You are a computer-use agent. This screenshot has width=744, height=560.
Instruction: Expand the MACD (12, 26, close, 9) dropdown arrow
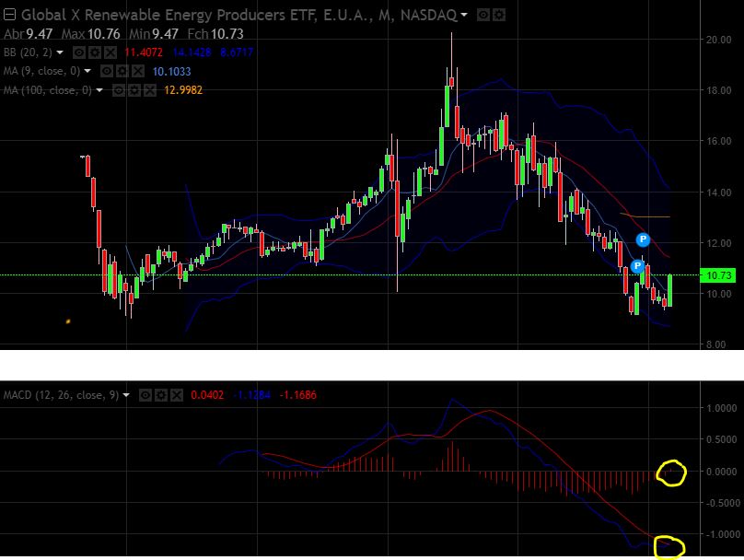point(126,395)
